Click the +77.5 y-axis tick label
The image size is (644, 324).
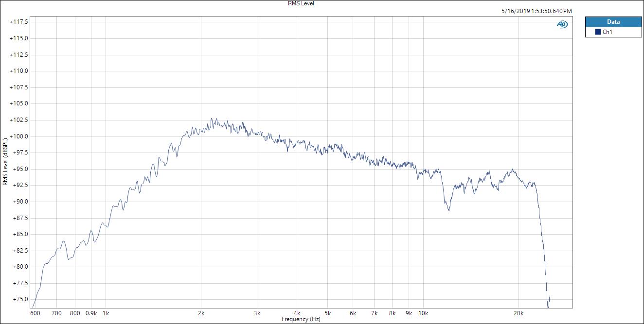(21, 283)
